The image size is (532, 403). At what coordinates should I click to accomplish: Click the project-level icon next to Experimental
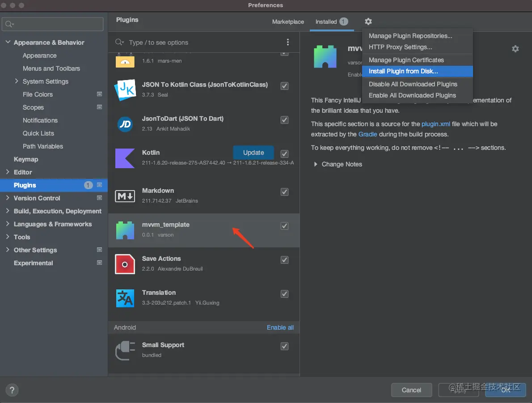pyautogui.click(x=99, y=263)
